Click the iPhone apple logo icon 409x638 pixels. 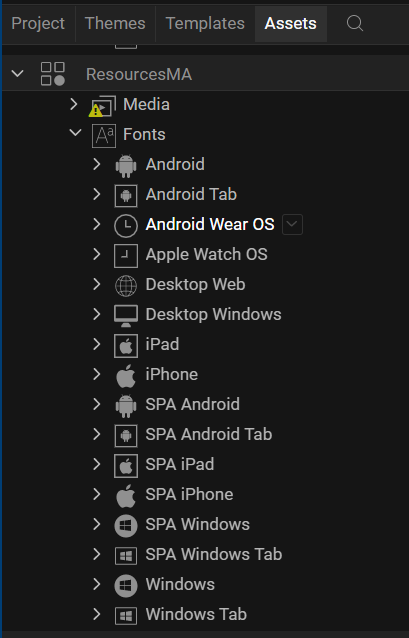[x=126, y=376]
